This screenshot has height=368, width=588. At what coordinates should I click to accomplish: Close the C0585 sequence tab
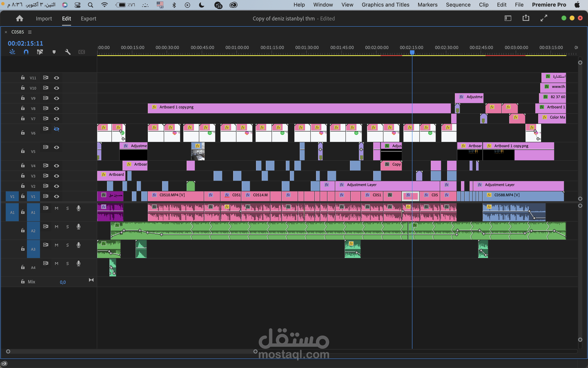[x=6, y=32]
